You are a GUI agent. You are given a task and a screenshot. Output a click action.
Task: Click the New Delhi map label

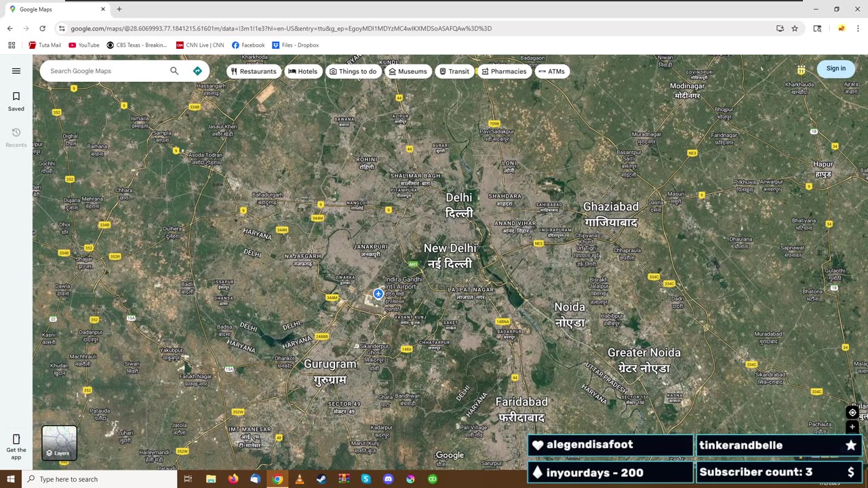(x=450, y=256)
